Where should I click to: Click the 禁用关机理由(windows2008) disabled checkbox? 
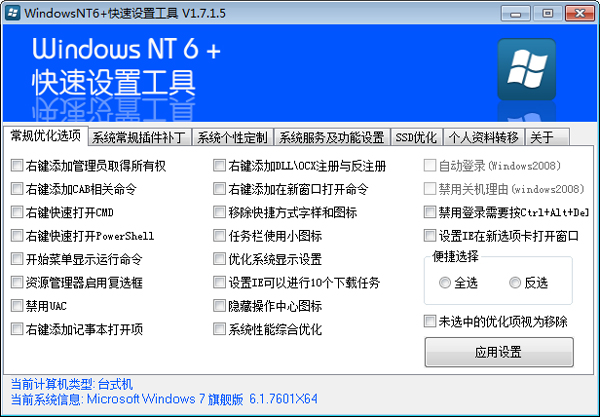tap(430, 189)
